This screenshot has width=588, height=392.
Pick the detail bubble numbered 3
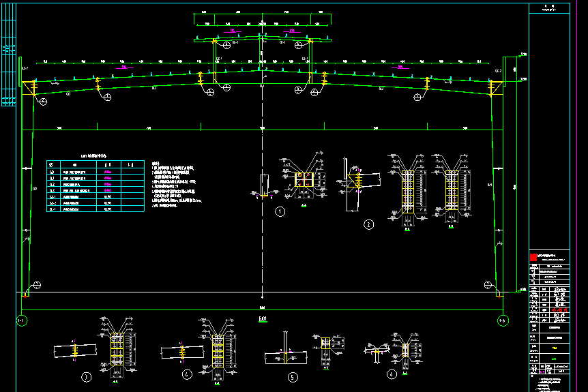(x=86, y=376)
